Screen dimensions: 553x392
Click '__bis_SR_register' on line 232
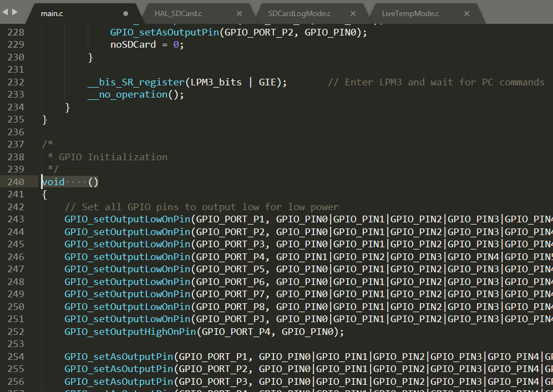coord(136,83)
